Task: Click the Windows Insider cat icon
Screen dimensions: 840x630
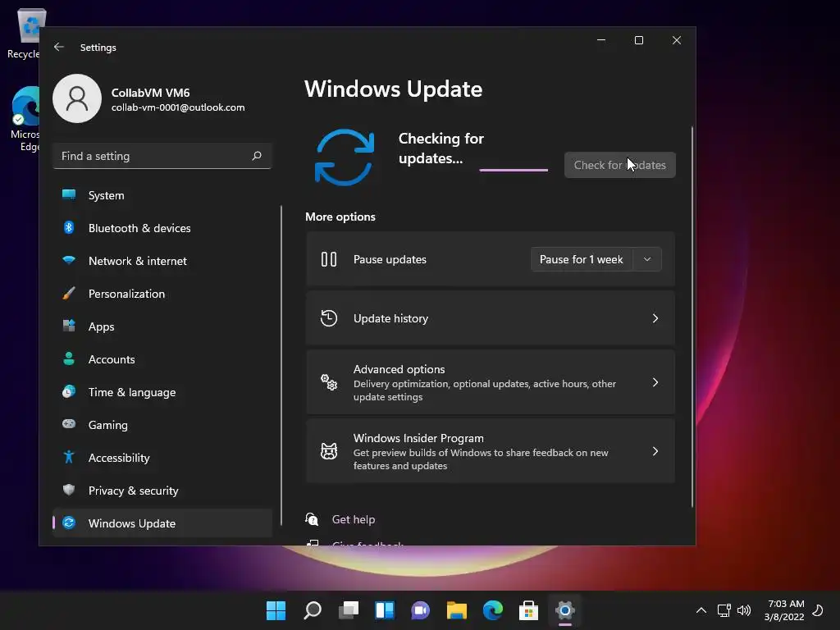Action: pyautogui.click(x=329, y=451)
